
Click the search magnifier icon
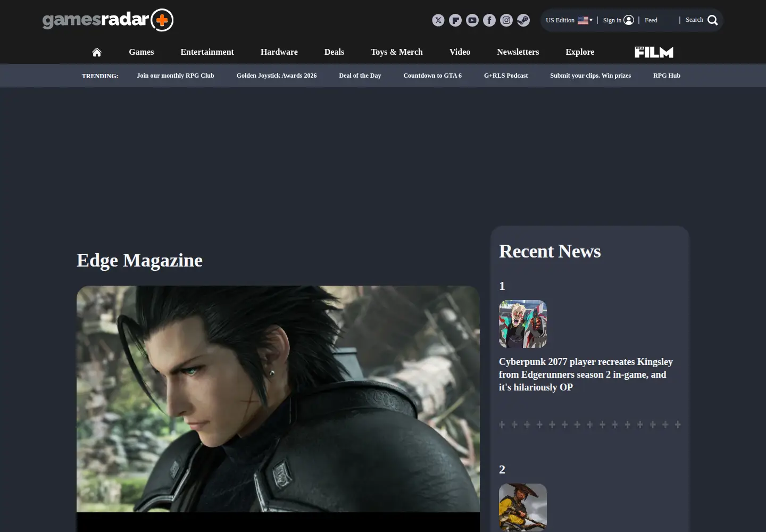713,20
